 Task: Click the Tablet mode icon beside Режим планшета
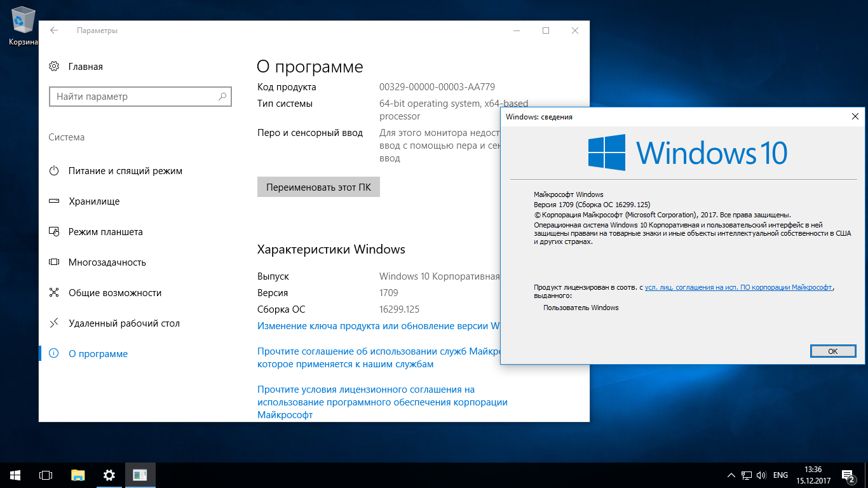click(54, 232)
